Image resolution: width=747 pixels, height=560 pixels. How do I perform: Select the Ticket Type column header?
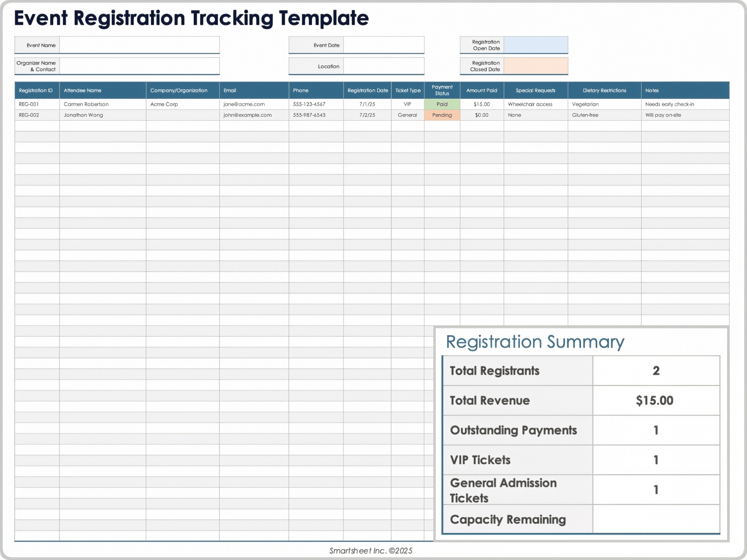tap(407, 90)
